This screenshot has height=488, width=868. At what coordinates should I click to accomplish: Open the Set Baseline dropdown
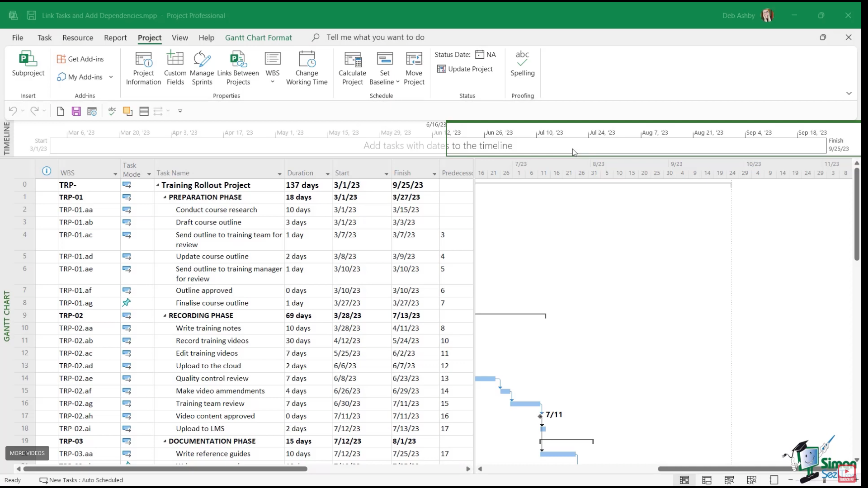point(397,82)
